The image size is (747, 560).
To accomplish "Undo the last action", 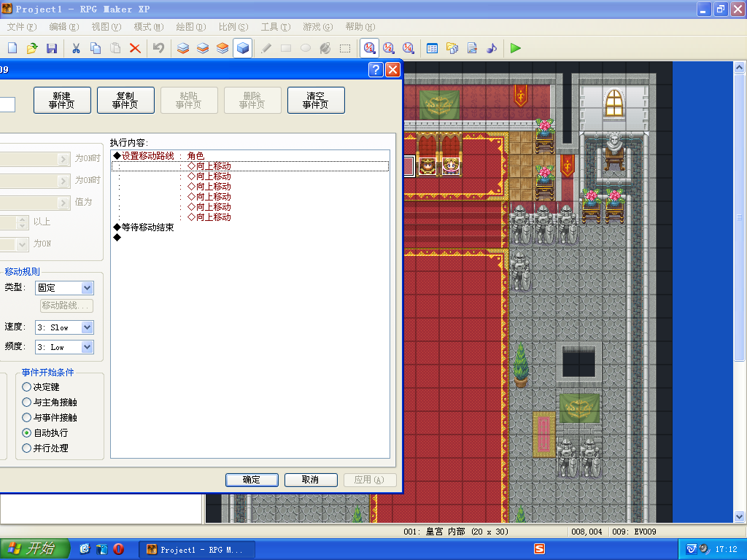I will click(158, 48).
